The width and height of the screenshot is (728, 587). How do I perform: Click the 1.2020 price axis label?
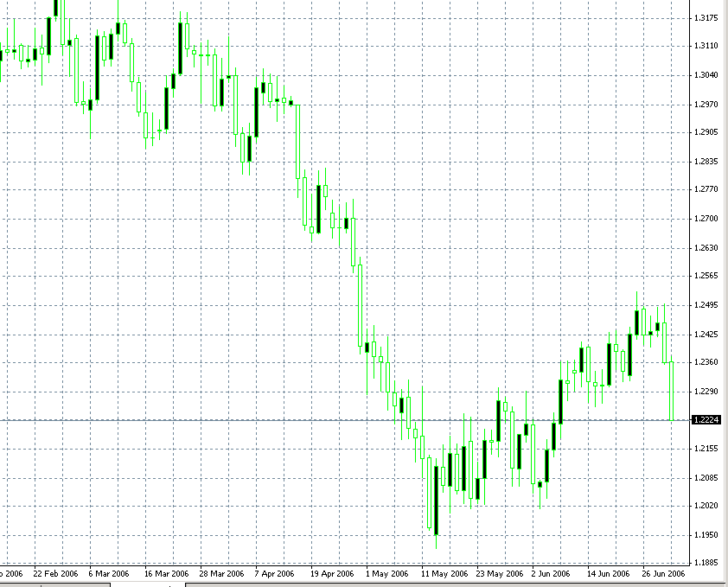point(706,506)
